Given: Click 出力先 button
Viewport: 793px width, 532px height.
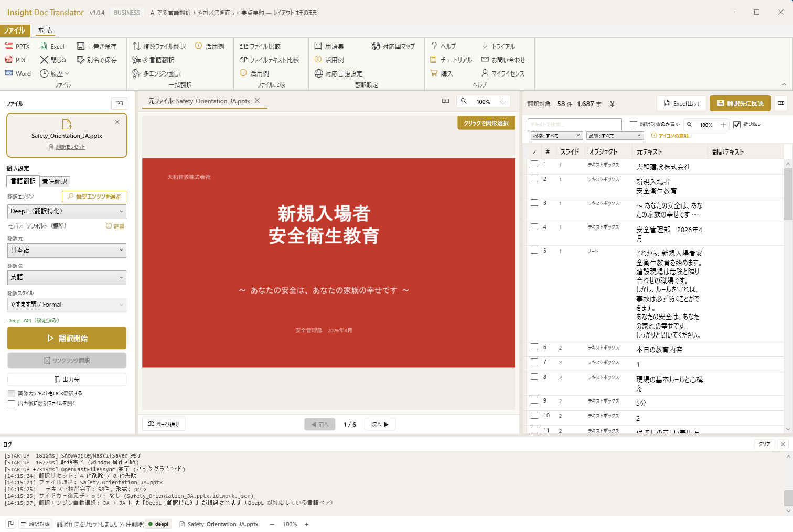Looking at the screenshot, I should point(67,379).
